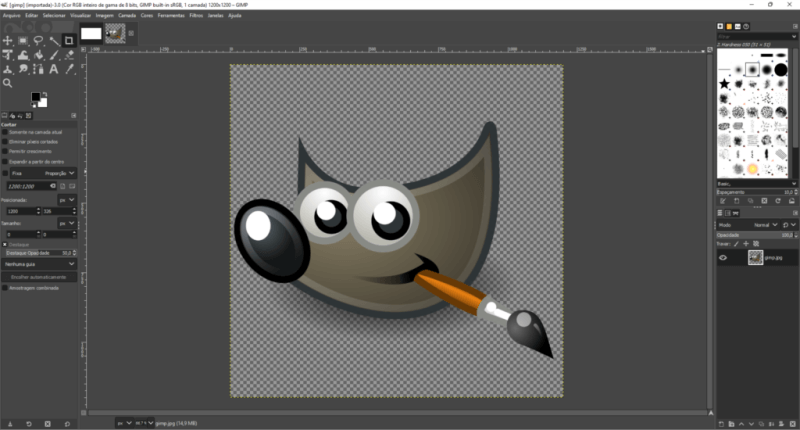Enable 'Permitir crescimento' checkbox

pyautogui.click(x=5, y=151)
